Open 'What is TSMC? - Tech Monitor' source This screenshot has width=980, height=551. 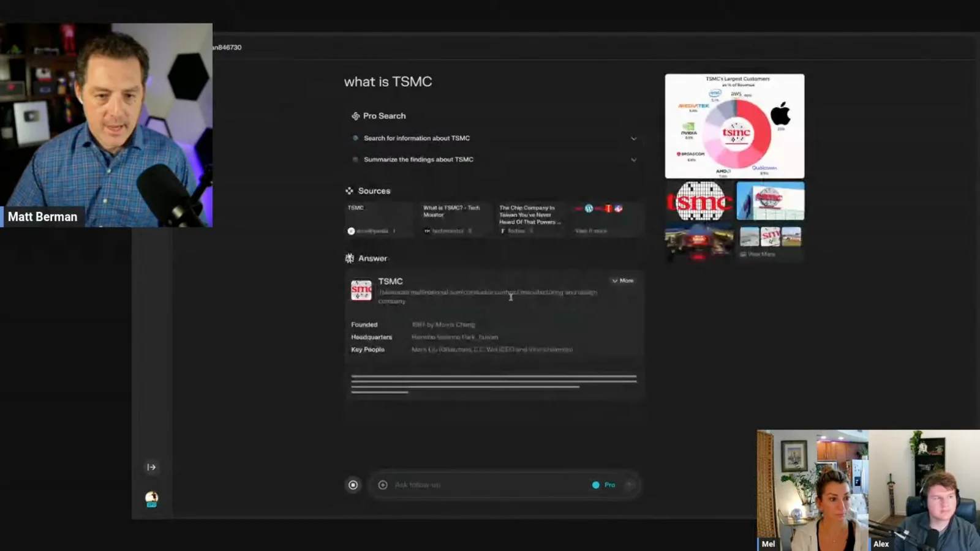pos(456,219)
